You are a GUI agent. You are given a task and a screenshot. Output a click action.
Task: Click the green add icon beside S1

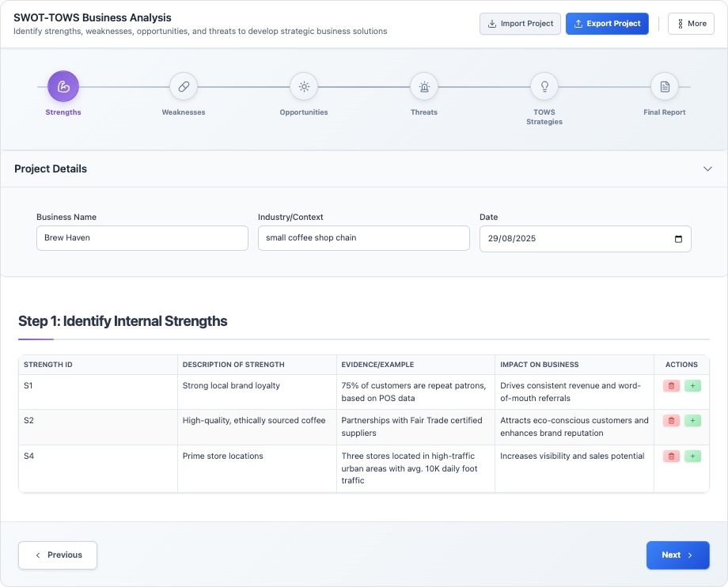(x=692, y=385)
